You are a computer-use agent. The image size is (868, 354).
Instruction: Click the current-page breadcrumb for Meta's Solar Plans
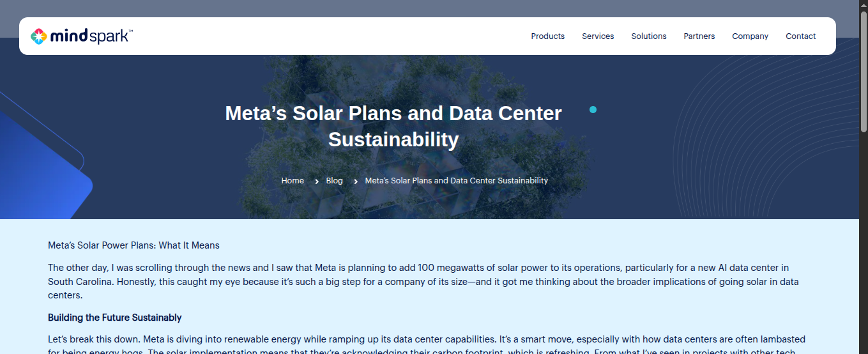click(456, 181)
